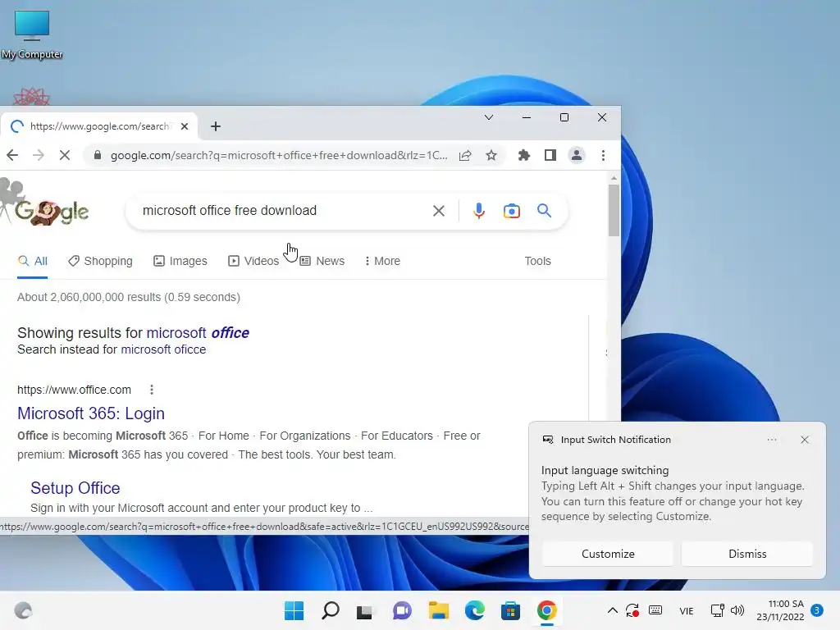840x630 pixels.
Task: Share this page via share icon
Action: (x=465, y=155)
